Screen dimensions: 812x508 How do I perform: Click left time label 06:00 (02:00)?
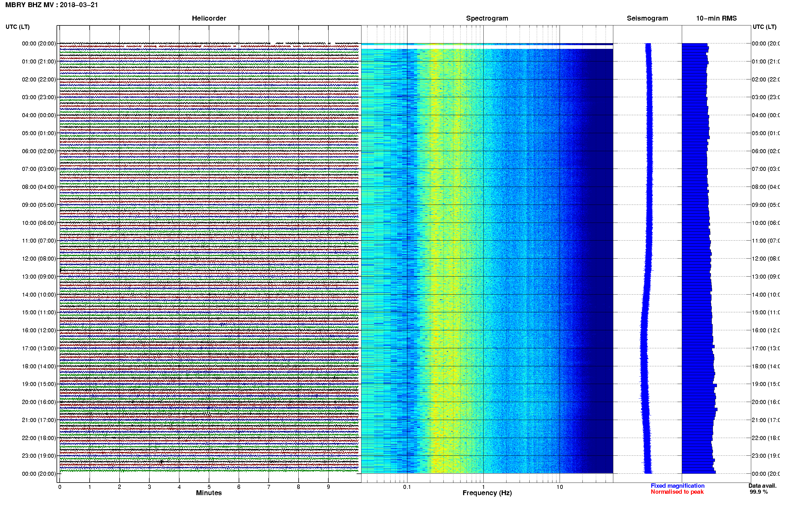pos(39,151)
